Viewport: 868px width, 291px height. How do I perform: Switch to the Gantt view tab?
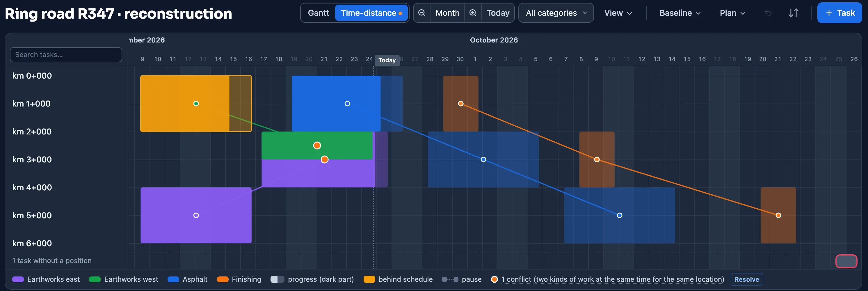pyautogui.click(x=318, y=13)
